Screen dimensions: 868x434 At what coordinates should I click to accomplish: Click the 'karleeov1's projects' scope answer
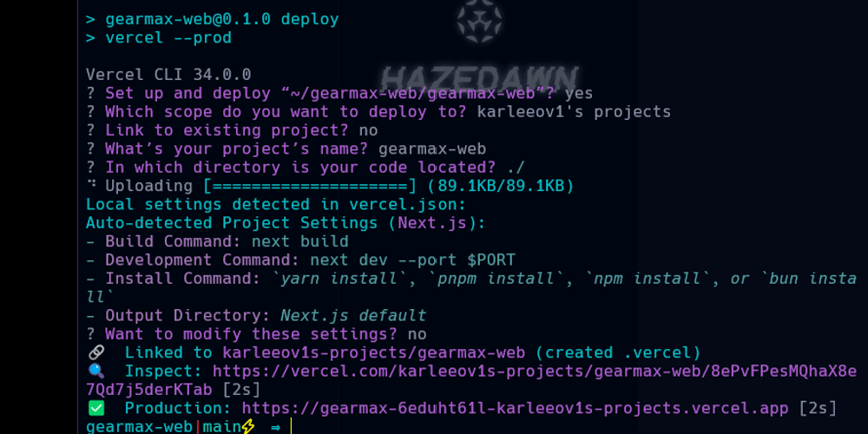coord(574,112)
